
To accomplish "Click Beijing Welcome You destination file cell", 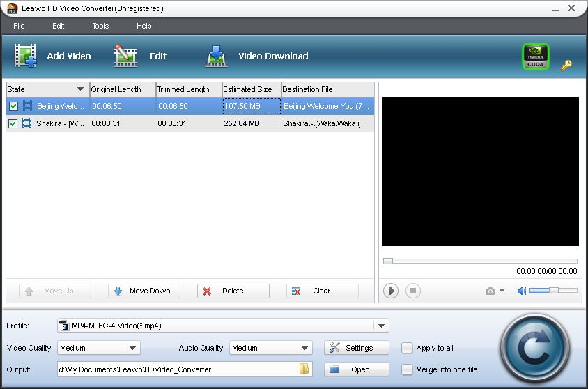I will [x=327, y=106].
